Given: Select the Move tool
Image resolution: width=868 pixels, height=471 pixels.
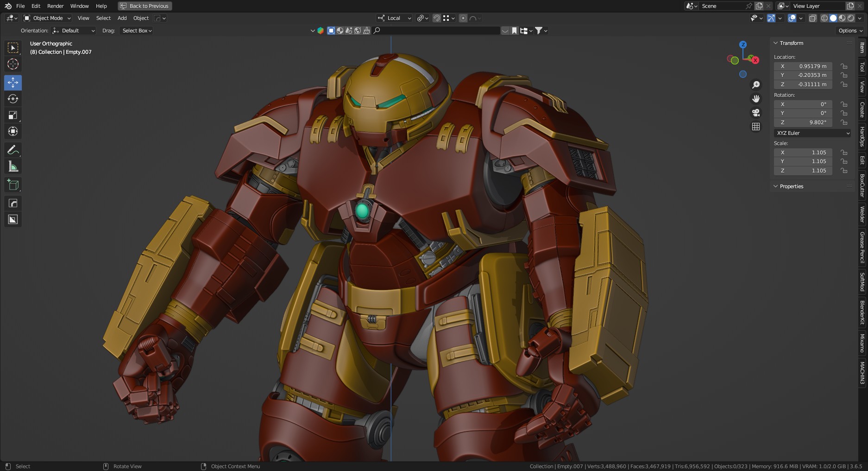Looking at the screenshot, I should point(13,83).
